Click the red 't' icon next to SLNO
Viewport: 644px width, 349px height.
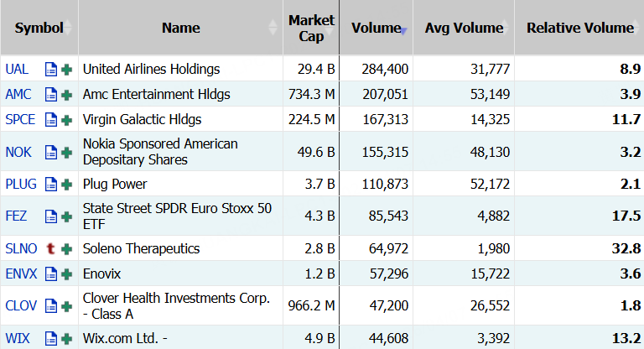tap(51, 248)
